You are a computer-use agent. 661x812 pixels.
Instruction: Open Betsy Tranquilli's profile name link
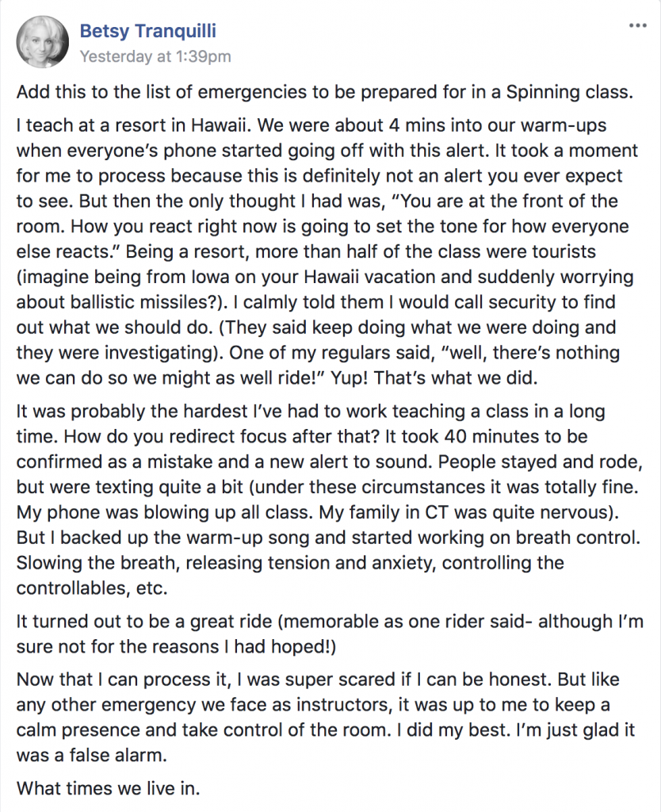tap(148, 31)
